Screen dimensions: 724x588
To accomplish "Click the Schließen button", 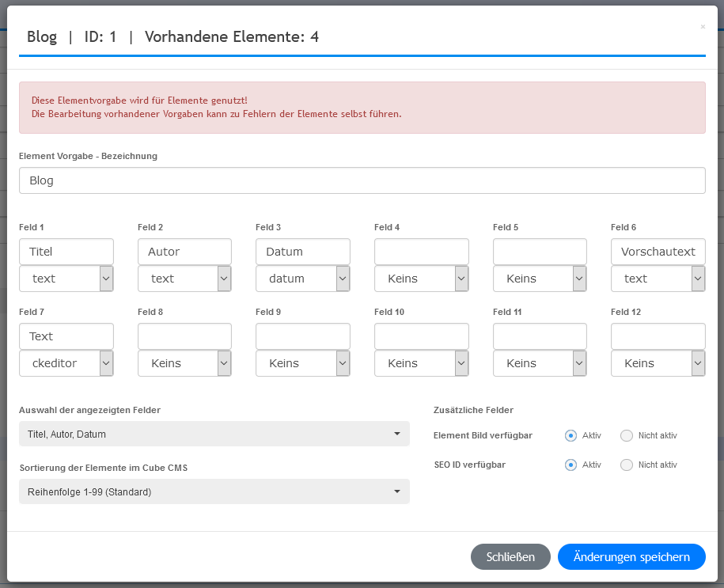I will tap(510, 556).
